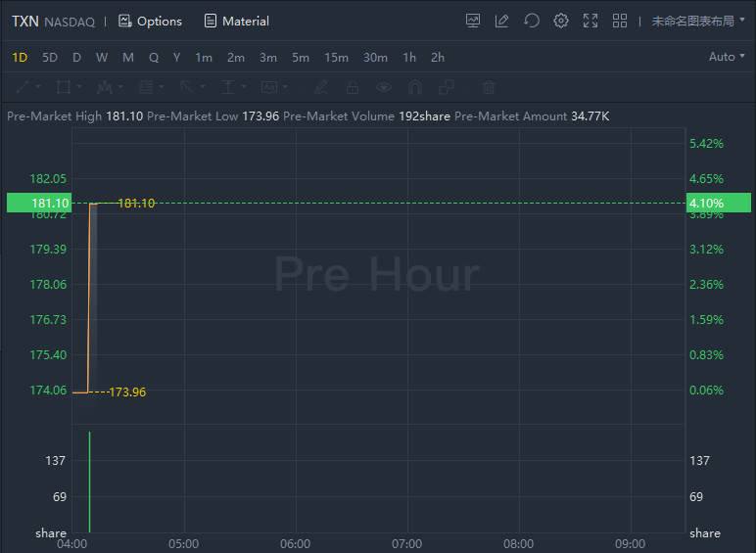Select the brush pen tool
This screenshot has height=553, width=756.
click(x=321, y=87)
